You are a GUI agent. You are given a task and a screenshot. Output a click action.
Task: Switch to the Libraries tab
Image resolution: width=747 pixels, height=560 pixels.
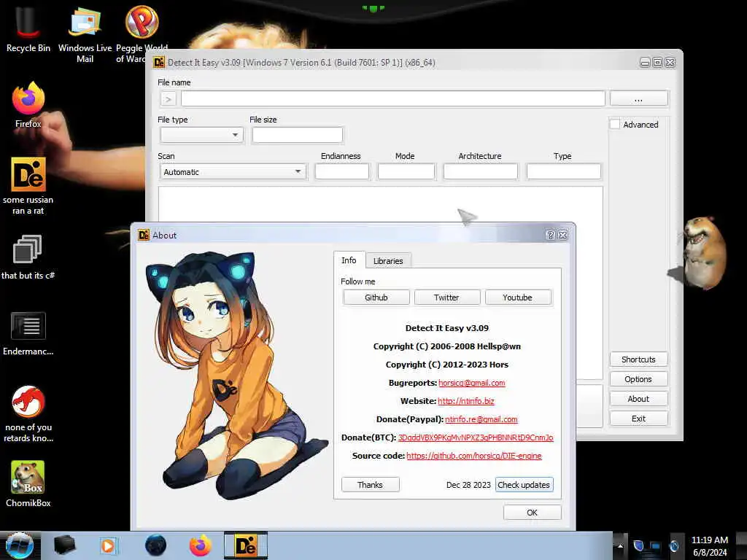[388, 261]
